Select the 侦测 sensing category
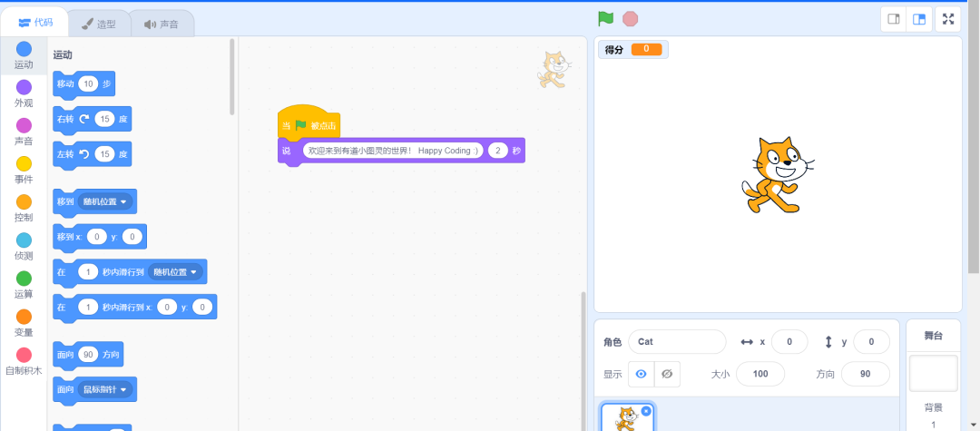980x431 pixels. click(24, 247)
